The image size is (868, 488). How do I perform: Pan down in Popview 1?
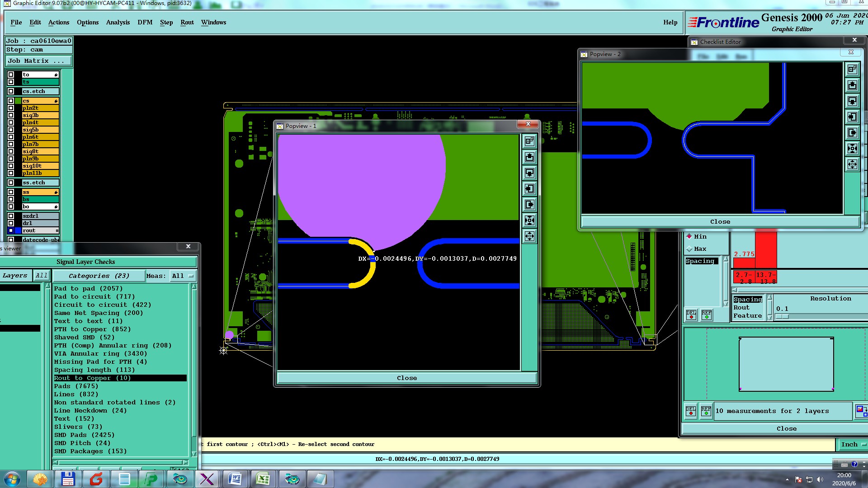529,173
